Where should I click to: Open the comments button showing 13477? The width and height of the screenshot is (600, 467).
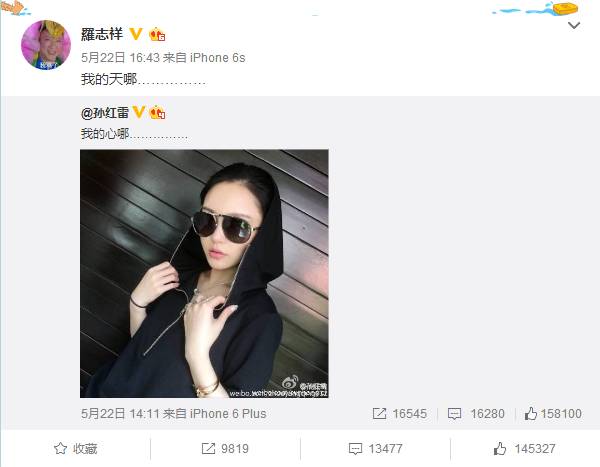click(x=375, y=449)
